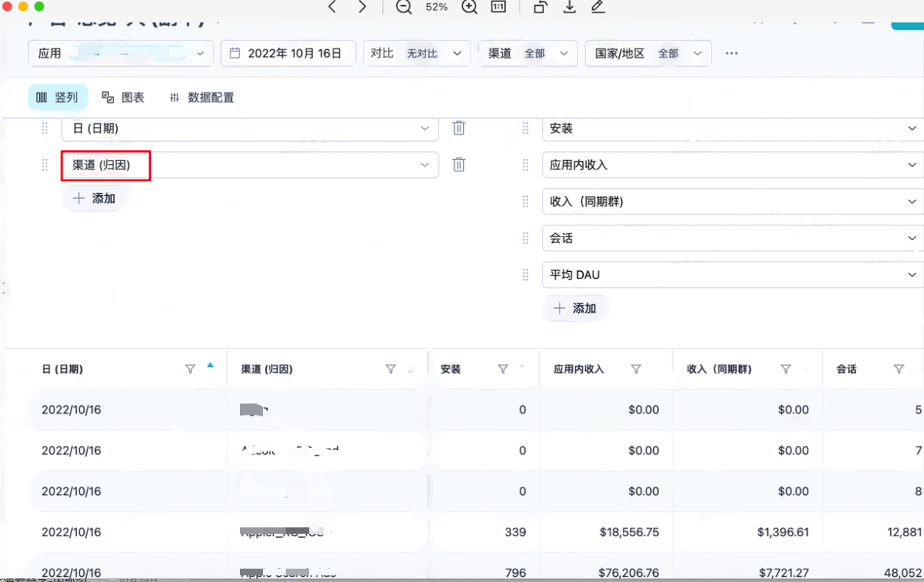Viewport: 924px width, 582px height.
Task: Click the 安装 column header
Action: pyautogui.click(x=451, y=369)
